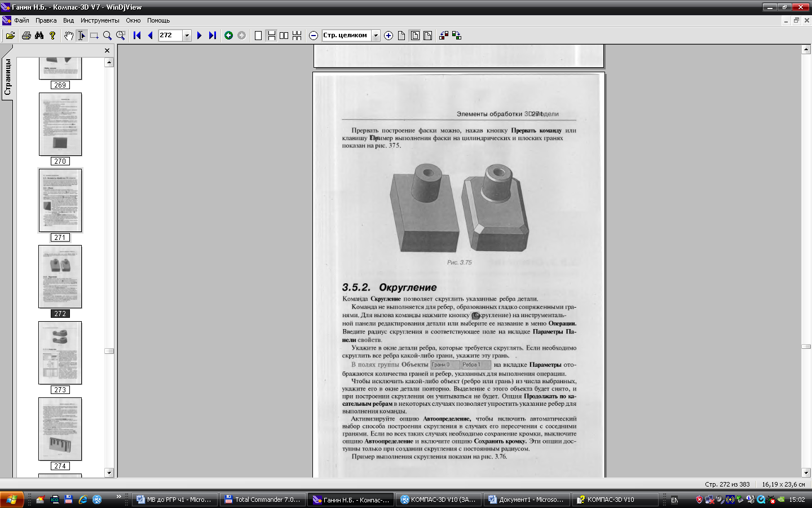Click the grey Forward navigation arrow
Viewport: 812px width, 508px height.
click(x=241, y=36)
